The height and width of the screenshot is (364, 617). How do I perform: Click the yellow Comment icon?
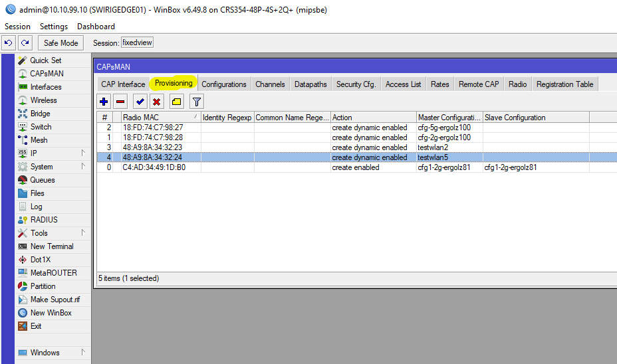click(176, 102)
